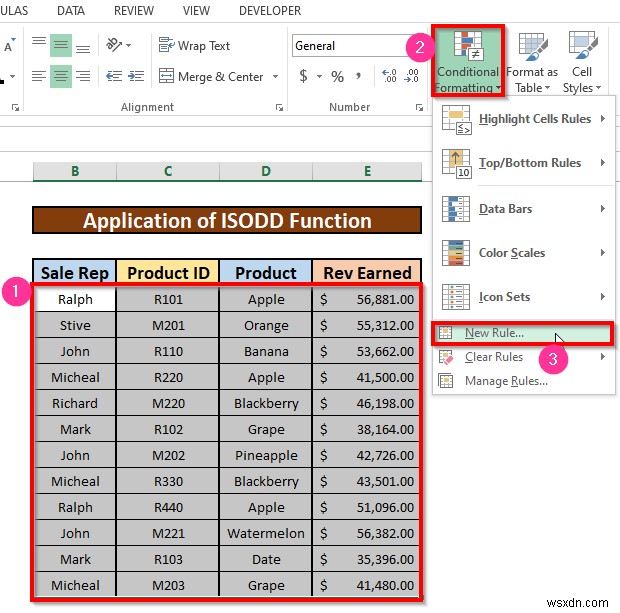Select Manage Rules... option
The width and height of the screenshot is (620, 613).
click(524, 381)
